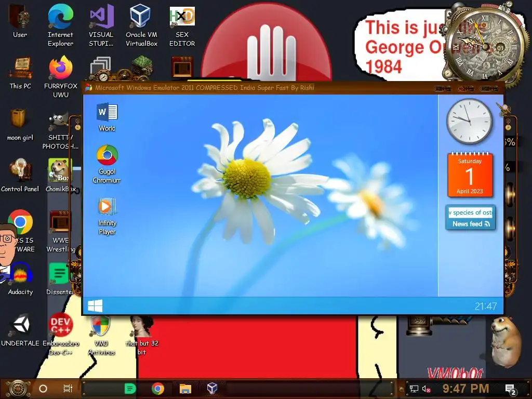Open WWE Wrestling desktop icon
The height and width of the screenshot is (399, 532).
coord(60,231)
